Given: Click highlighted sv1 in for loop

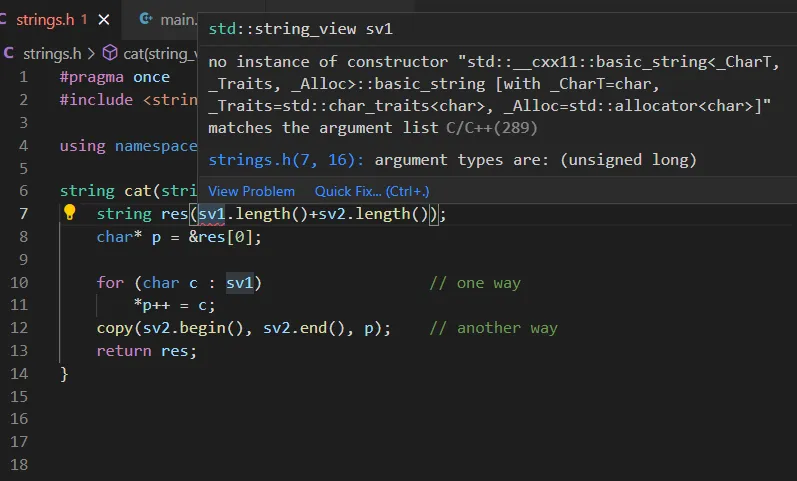Looking at the screenshot, I should tap(239, 283).
